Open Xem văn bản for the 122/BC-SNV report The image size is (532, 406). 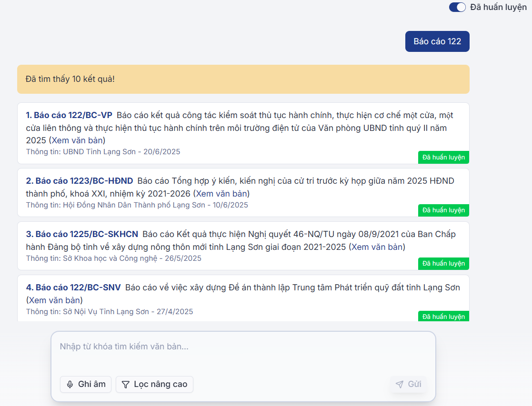coord(54,300)
